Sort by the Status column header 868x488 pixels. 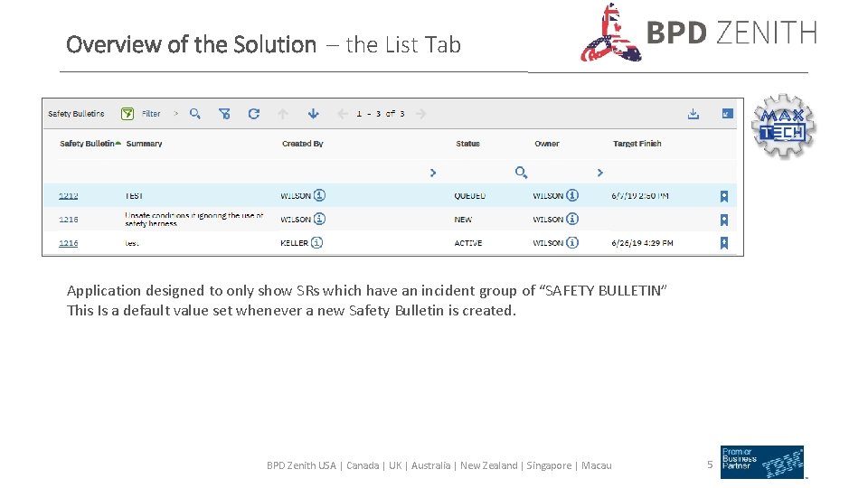(x=467, y=144)
